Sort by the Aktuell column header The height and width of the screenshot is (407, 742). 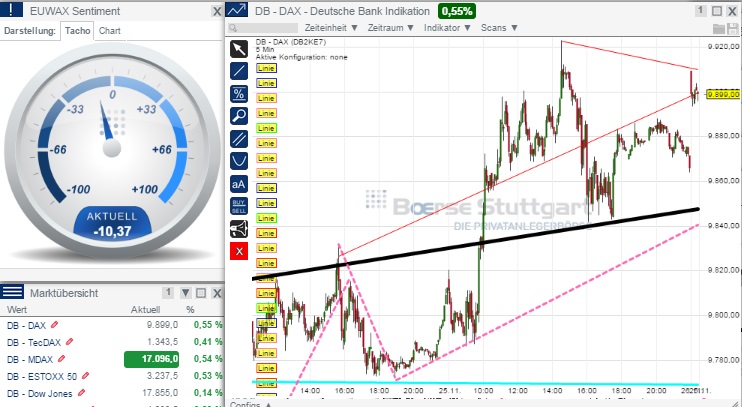[145, 310]
